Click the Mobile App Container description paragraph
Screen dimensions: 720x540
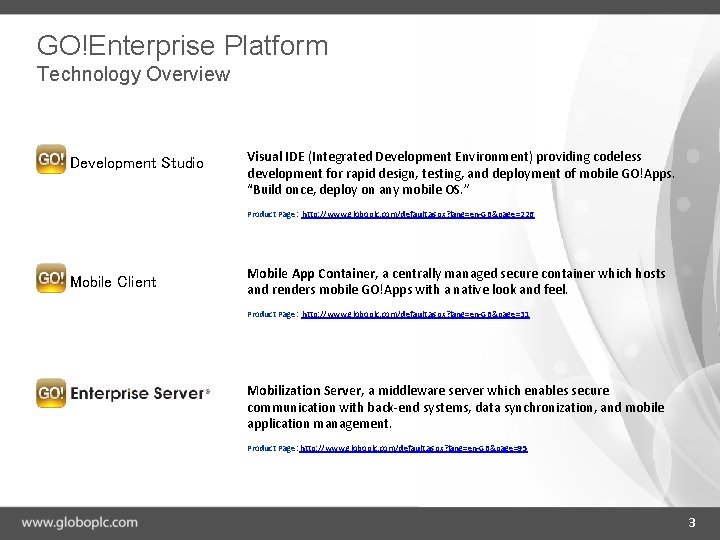click(456, 281)
